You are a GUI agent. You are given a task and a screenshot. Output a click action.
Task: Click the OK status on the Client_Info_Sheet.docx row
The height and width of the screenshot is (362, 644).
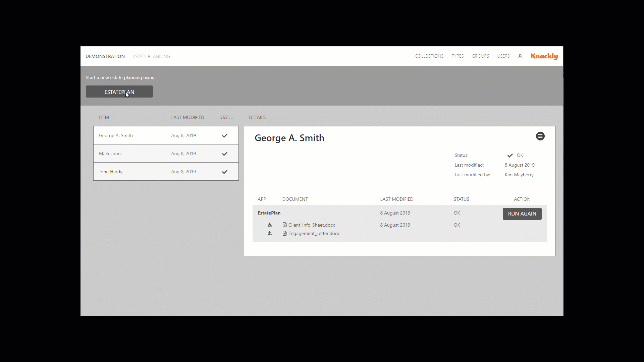(x=457, y=225)
